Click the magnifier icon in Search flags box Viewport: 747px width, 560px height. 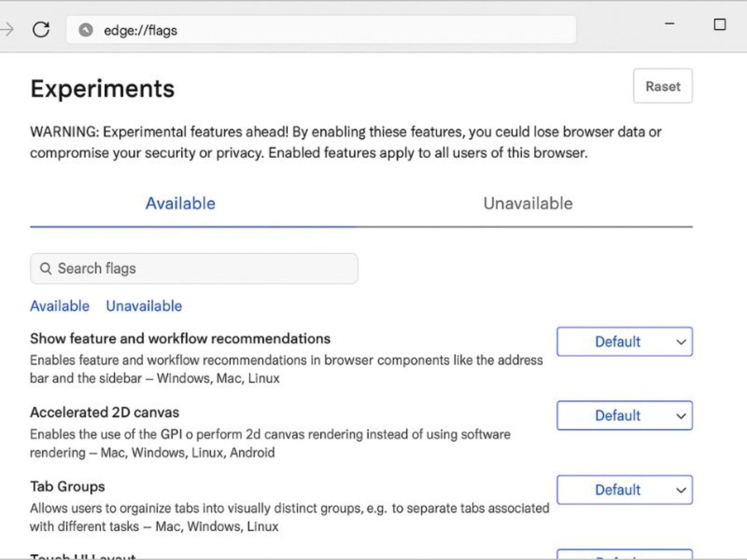(47, 268)
